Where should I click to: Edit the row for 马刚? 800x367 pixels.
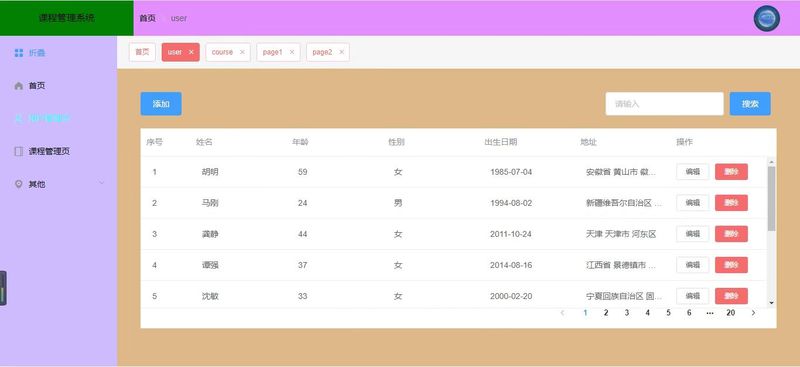[693, 203]
